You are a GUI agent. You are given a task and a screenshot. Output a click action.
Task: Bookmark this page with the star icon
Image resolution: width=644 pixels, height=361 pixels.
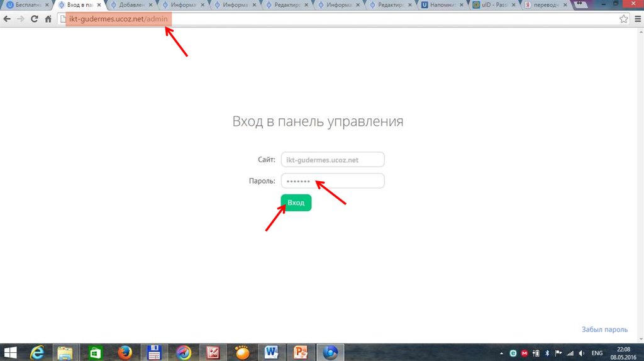pyautogui.click(x=623, y=19)
